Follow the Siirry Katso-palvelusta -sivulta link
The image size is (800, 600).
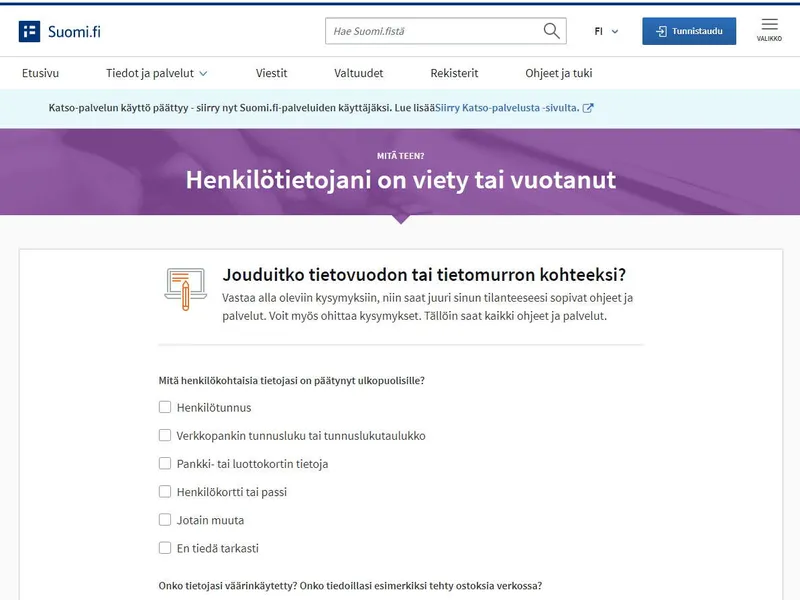click(507, 108)
